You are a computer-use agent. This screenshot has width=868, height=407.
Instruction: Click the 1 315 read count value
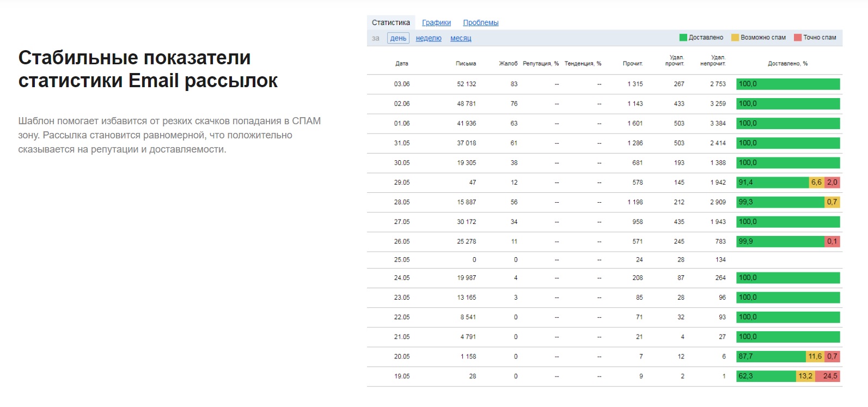(635, 84)
